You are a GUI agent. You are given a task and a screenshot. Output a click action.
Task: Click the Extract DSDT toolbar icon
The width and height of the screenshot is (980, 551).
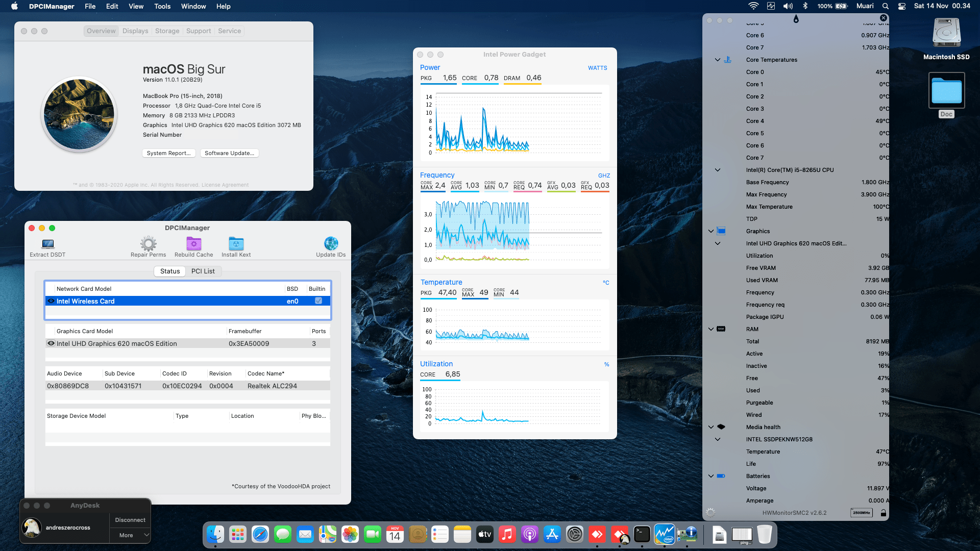tap(48, 244)
